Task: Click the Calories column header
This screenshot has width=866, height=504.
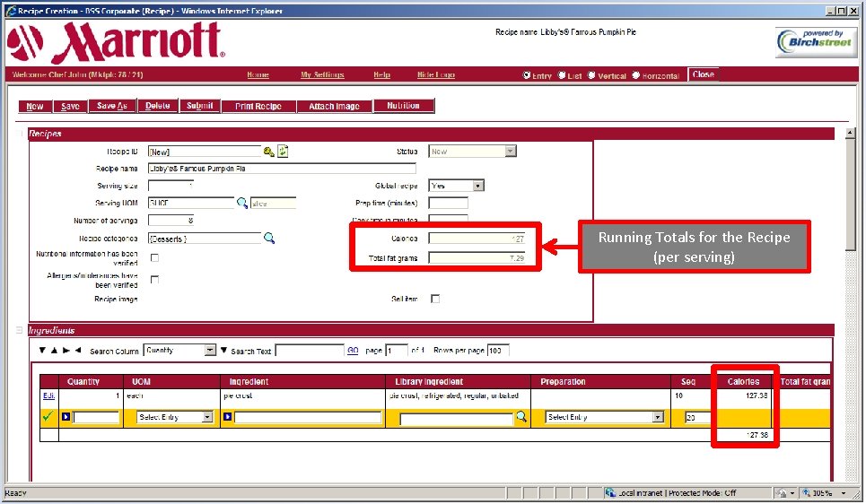Action: click(x=743, y=381)
